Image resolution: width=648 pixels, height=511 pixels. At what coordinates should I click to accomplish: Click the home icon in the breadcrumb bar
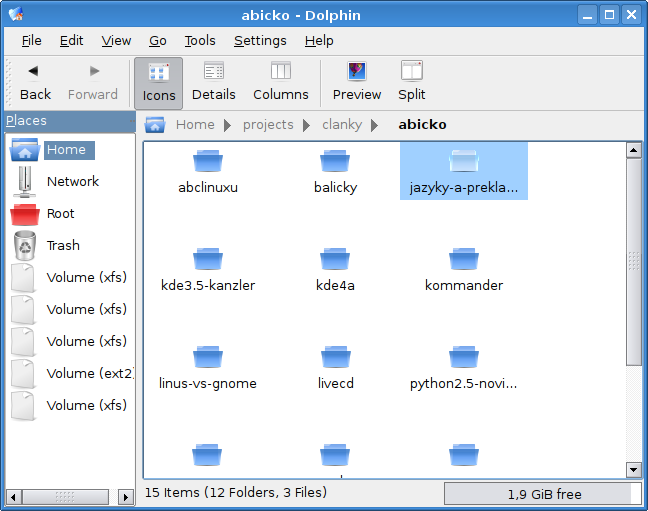155,124
